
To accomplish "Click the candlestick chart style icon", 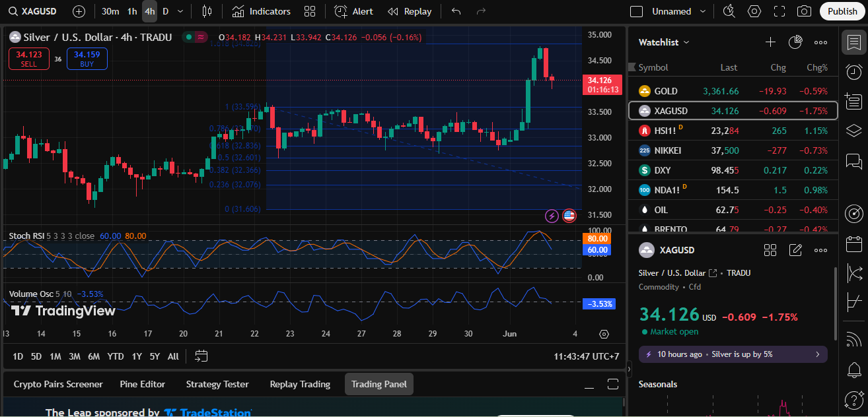I will 207,11.
